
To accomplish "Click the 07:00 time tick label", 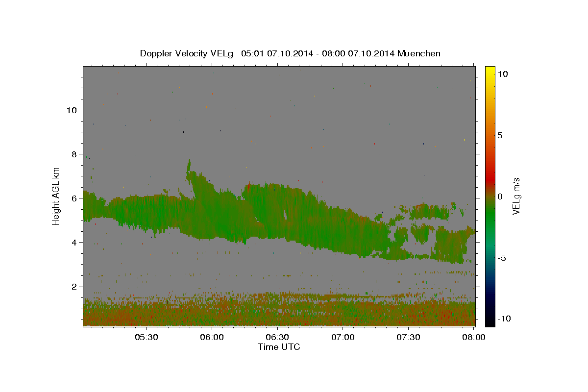I will click(343, 337).
